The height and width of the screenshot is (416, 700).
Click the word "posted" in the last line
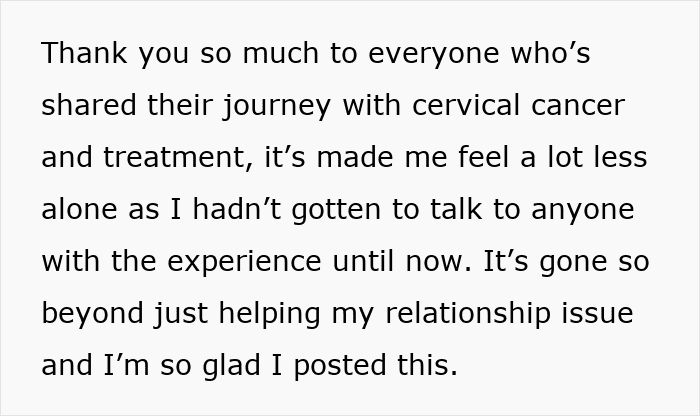353,366
